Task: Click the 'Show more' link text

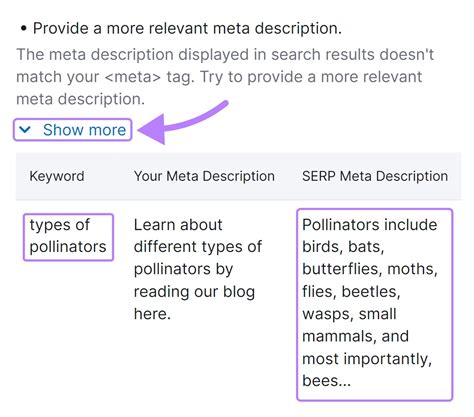Action: click(x=84, y=130)
